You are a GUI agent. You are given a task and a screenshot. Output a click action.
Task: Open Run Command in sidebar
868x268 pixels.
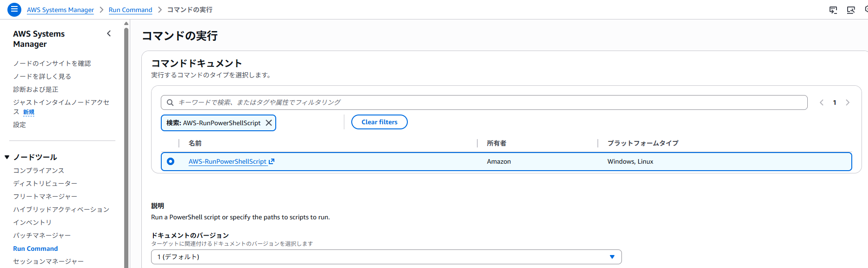tap(35, 249)
